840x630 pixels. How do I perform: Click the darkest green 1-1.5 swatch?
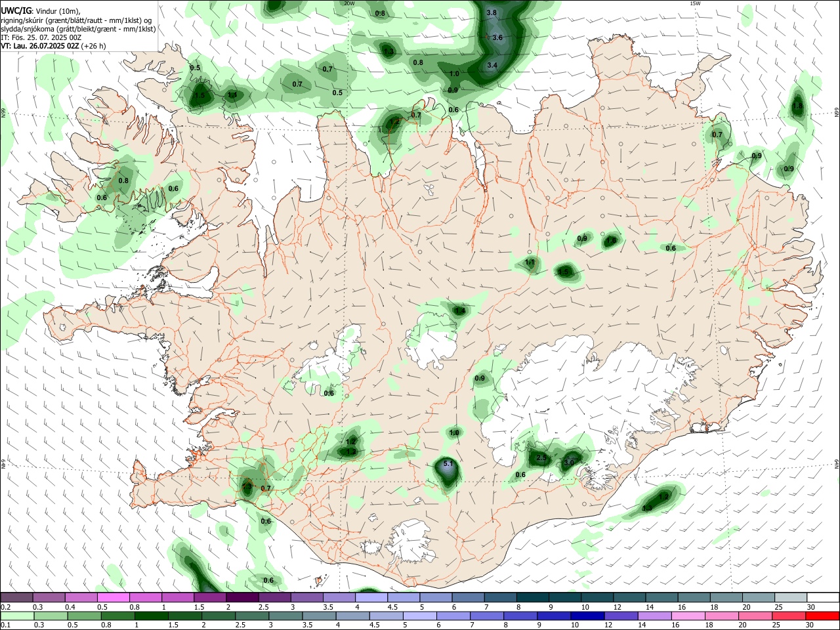click(151, 616)
